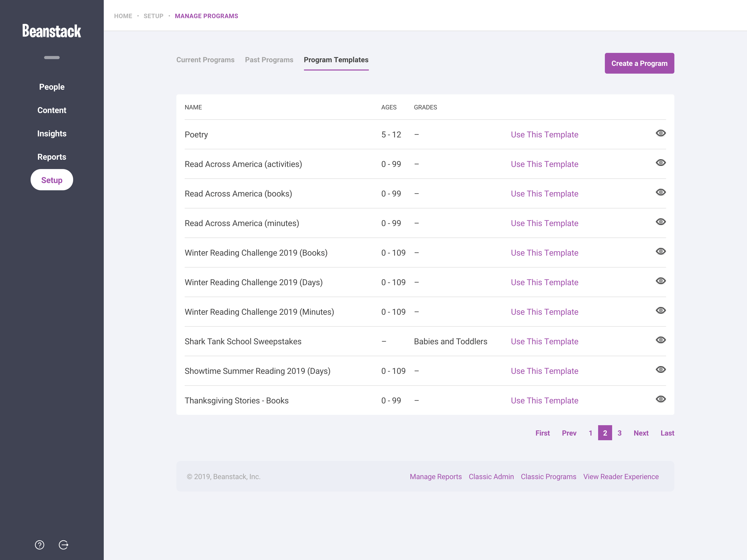Open the Insights section in sidebar
This screenshot has height=560, width=747.
coord(52,133)
